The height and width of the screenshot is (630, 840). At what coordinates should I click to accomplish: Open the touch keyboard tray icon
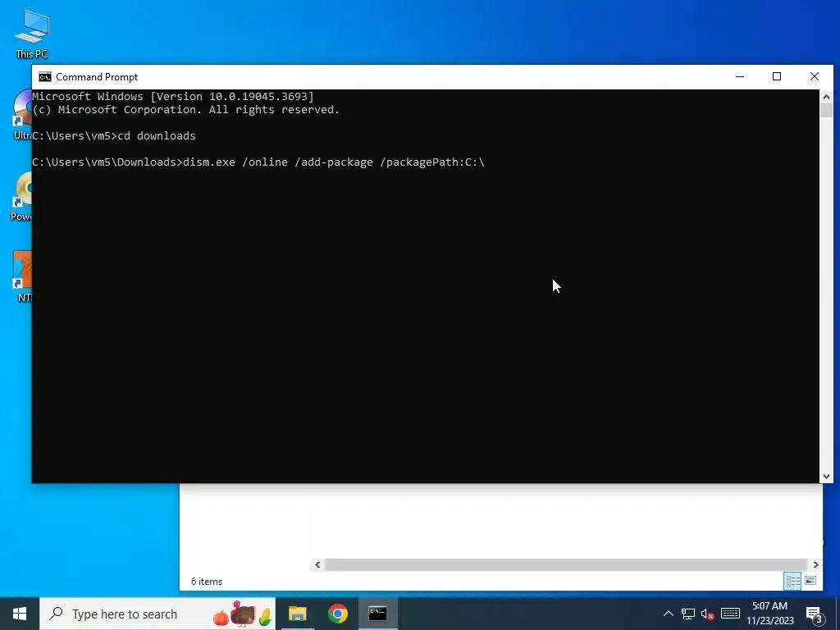(730, 614)
